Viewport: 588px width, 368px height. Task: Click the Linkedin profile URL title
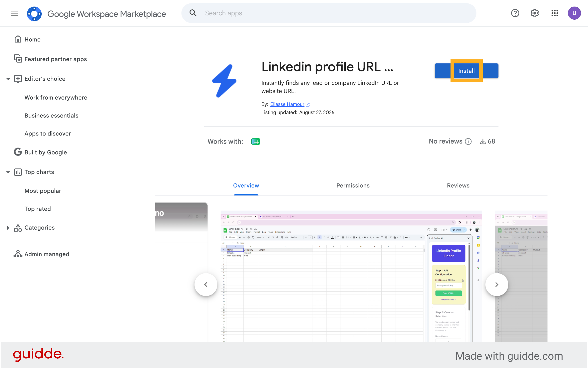327,67
